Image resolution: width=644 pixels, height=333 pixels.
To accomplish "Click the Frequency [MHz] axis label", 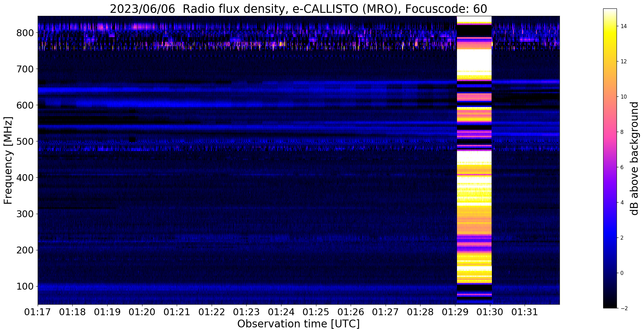I will point(8,160).
